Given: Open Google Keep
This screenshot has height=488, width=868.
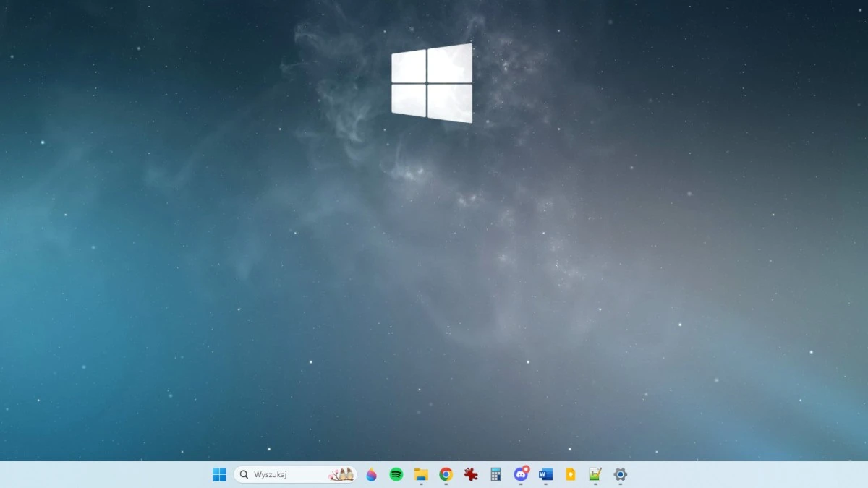Looking at the screenshot, I should click(569, 475).
